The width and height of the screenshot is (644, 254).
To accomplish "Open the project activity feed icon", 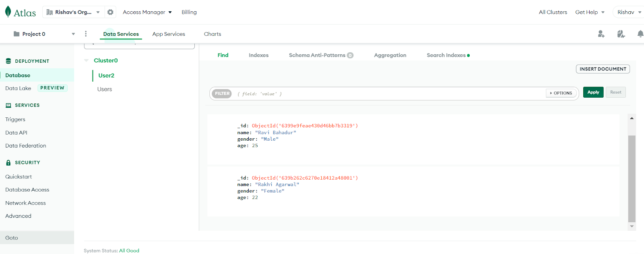I will point(621,34).
